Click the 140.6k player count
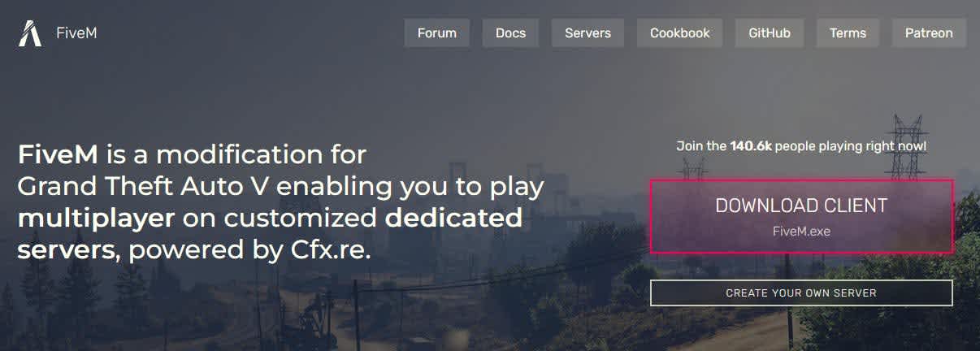Viewport: 980px width, 351px height. click(x=751, y=146)
